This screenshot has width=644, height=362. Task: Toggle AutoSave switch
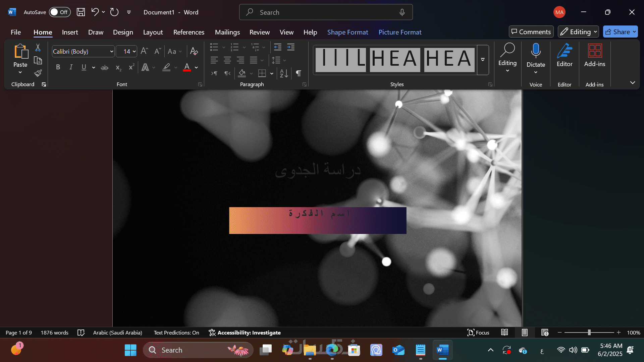[x=59, y=12]
